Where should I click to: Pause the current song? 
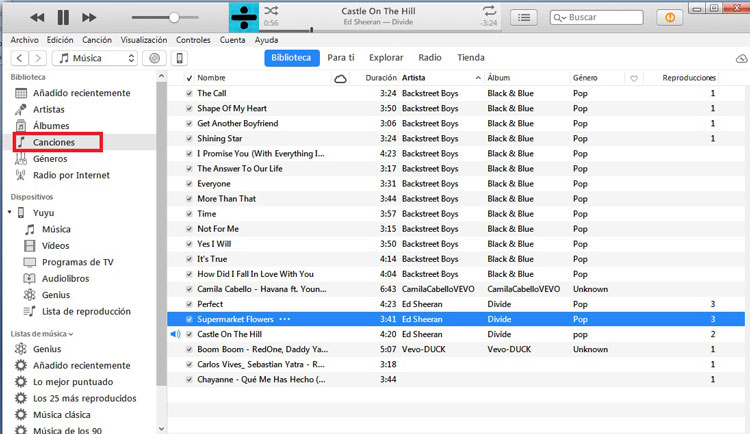pos(63,18)
